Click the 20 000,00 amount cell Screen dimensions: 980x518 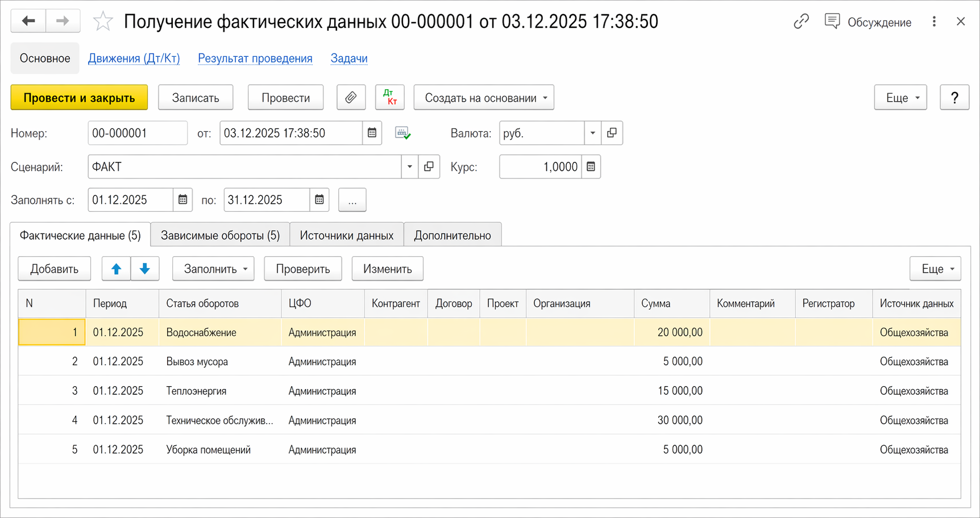[x=672, y=332]
